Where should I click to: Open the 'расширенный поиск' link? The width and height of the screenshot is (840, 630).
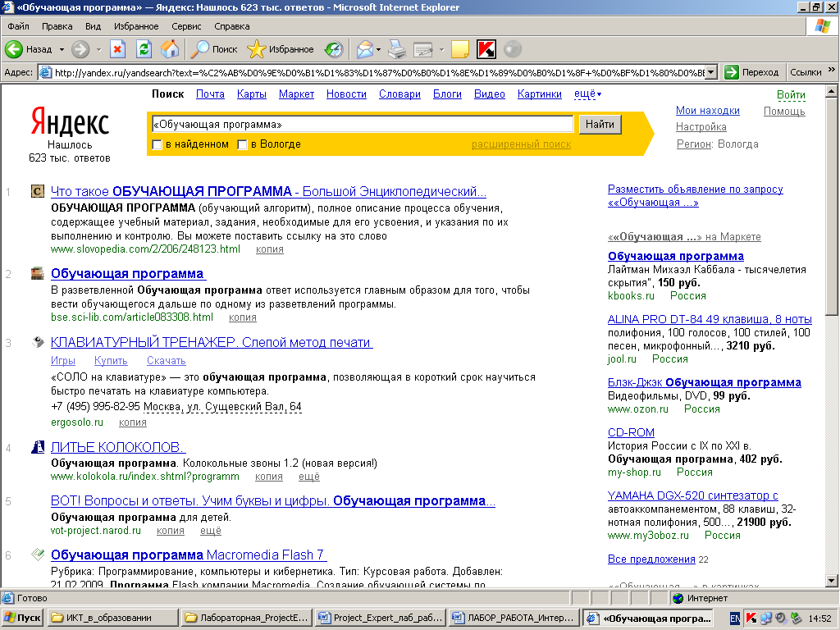[x=521, y=144]
